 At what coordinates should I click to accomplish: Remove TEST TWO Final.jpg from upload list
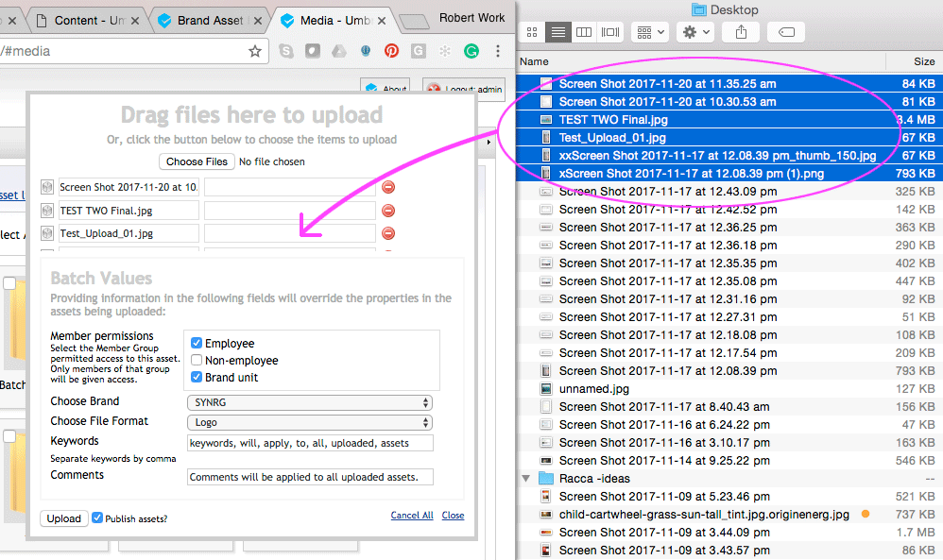[388, 211]
